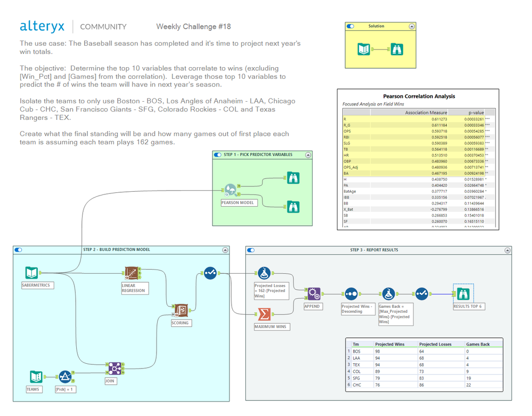Open the Results Top 6 browse tool
Viewport: 532px width, 416px height.
pyautogui.click(x=463, y=293)
